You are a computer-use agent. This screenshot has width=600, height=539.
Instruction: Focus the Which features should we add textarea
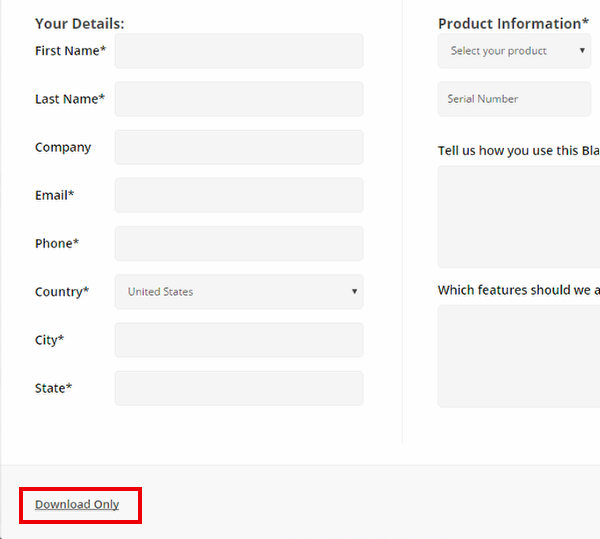[x=519, y=356]
